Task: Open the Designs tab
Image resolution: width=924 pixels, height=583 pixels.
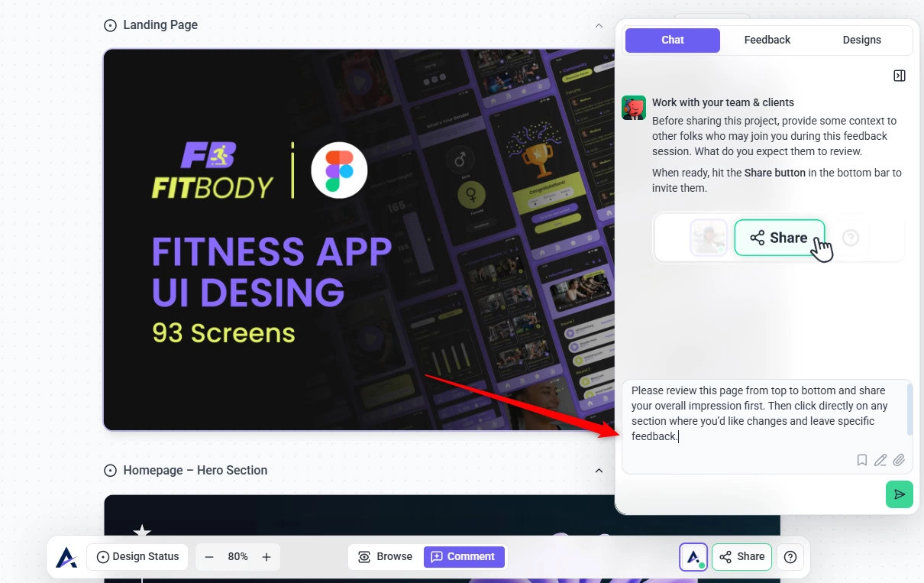Action: coord(861,40)
